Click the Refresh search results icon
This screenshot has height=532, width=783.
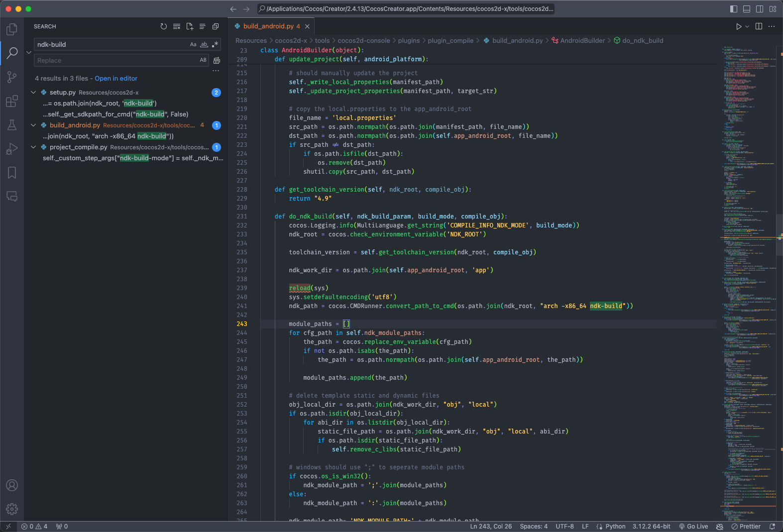pyautogui.click(x=164, y=26)
